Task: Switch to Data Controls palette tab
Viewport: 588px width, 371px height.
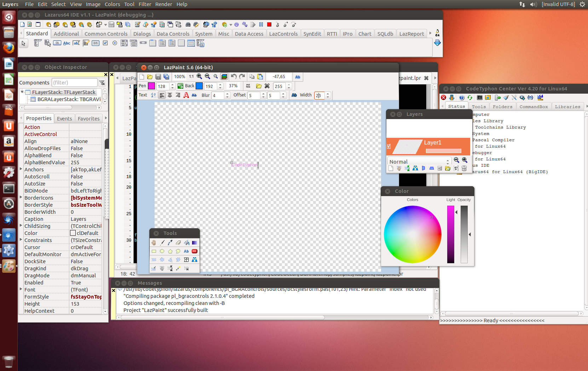Action: [173, 34]
